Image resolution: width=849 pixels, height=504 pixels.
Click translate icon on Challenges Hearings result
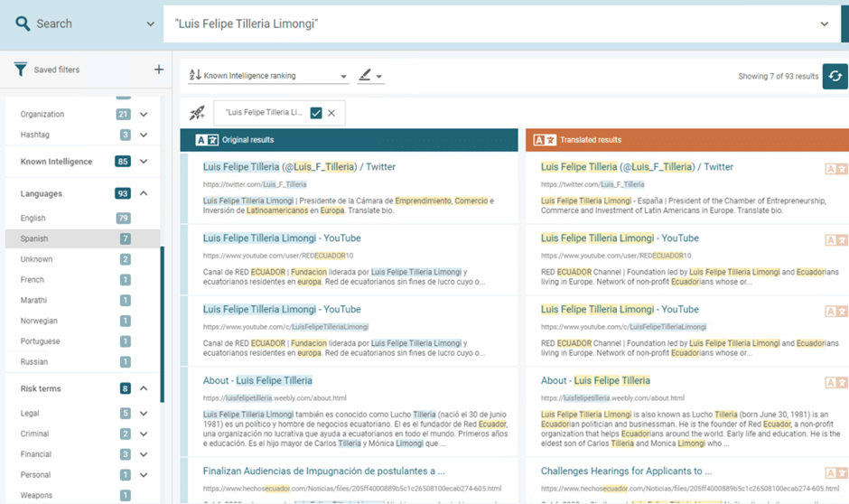click(835, 472)
